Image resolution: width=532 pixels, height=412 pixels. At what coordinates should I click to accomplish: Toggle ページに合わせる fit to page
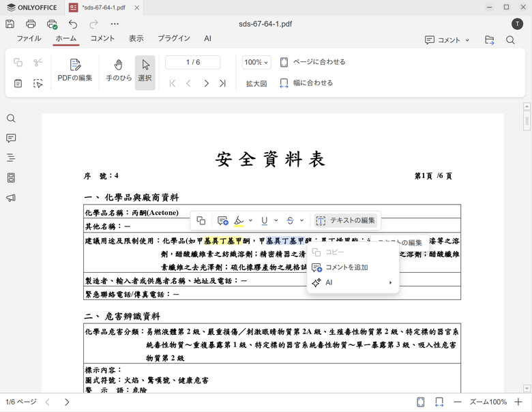[313, 62]
